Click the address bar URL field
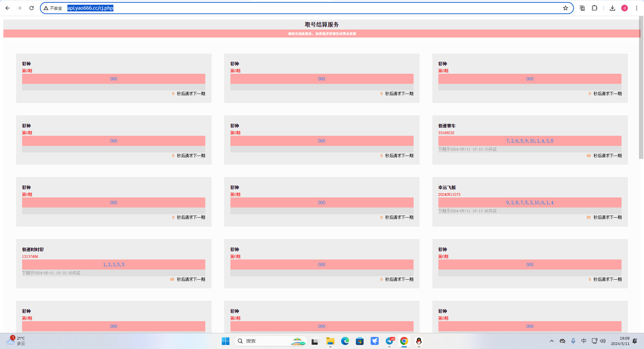 coord(302,8)
